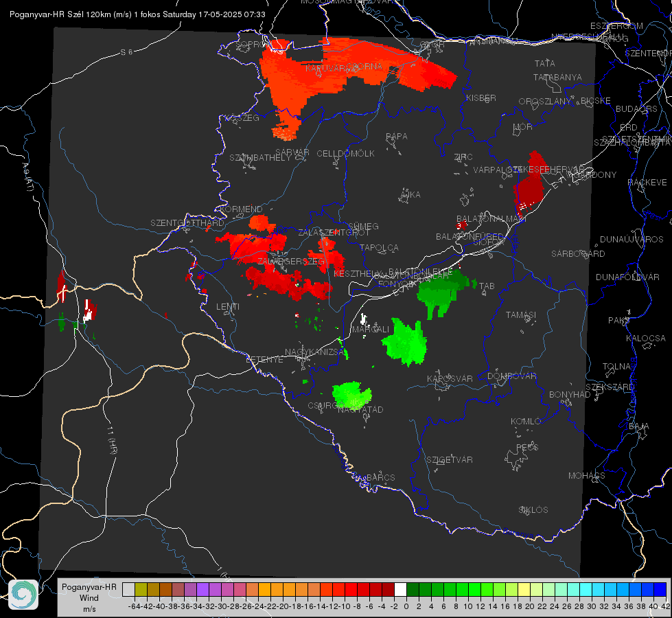This screenshot has height=618, width=672.
Task: Click the BONYHAD city label
Action: click(x=570, y=395)
